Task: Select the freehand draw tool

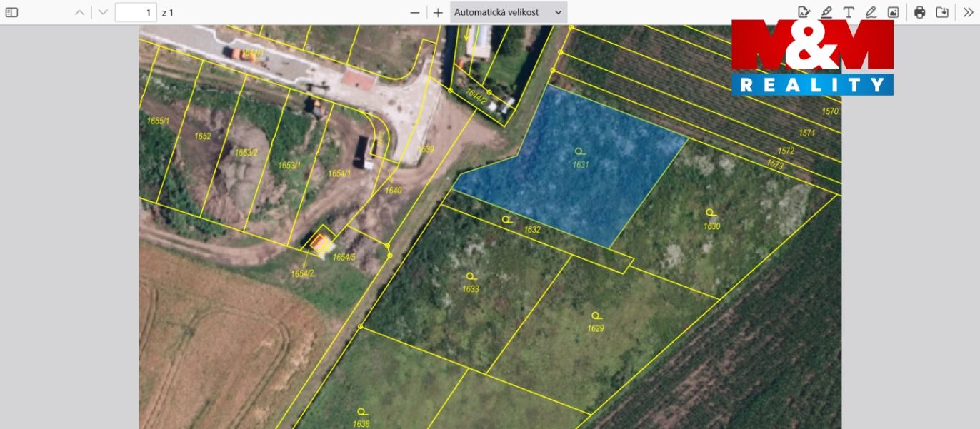Action: (871, 12)
